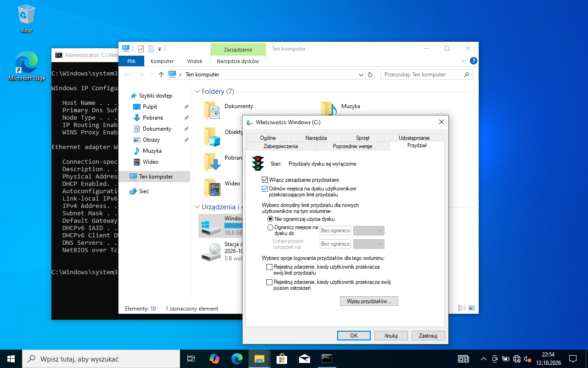Image resolution: width=588 pixels, height=368 pixels.
Task: Select the 'Nie ograniczaj użycia dysku' radio button
Action: (x=270, y=219)
